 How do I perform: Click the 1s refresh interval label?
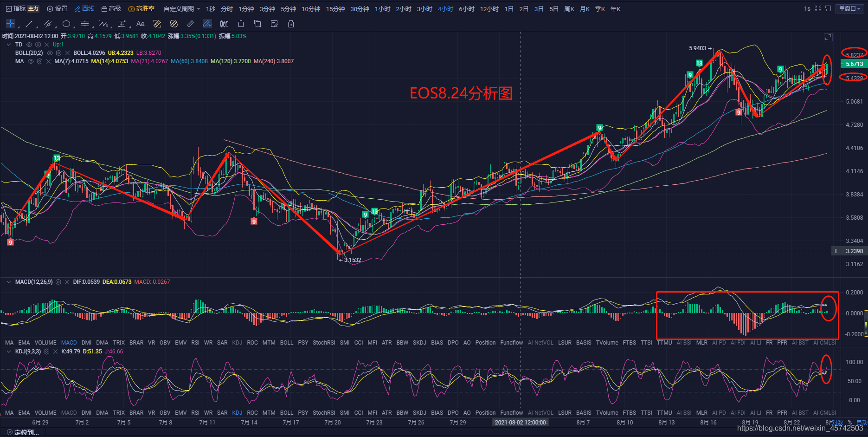[x=807, y=9]
